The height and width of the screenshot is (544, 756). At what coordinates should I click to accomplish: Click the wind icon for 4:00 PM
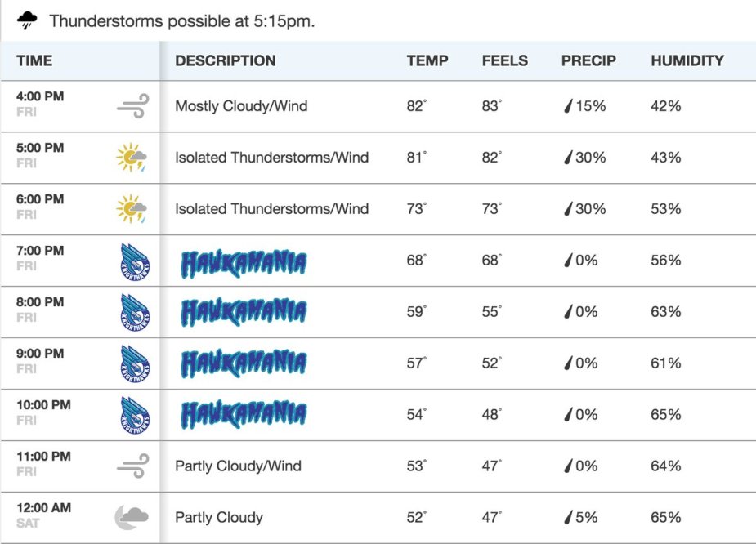coord(132,105)
